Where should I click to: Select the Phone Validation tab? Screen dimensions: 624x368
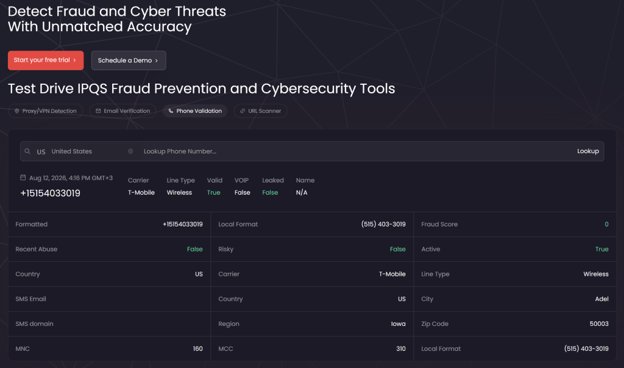click(x=195, y=111)
